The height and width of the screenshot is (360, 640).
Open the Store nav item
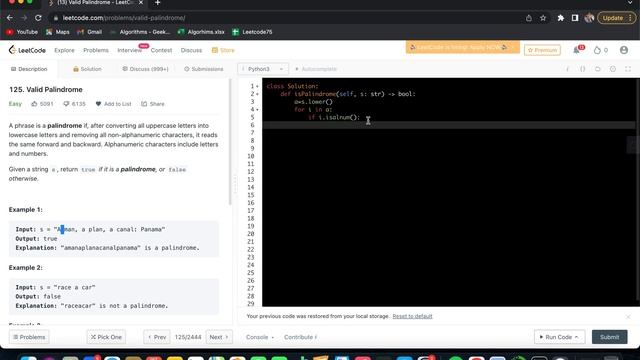(223, 50)
